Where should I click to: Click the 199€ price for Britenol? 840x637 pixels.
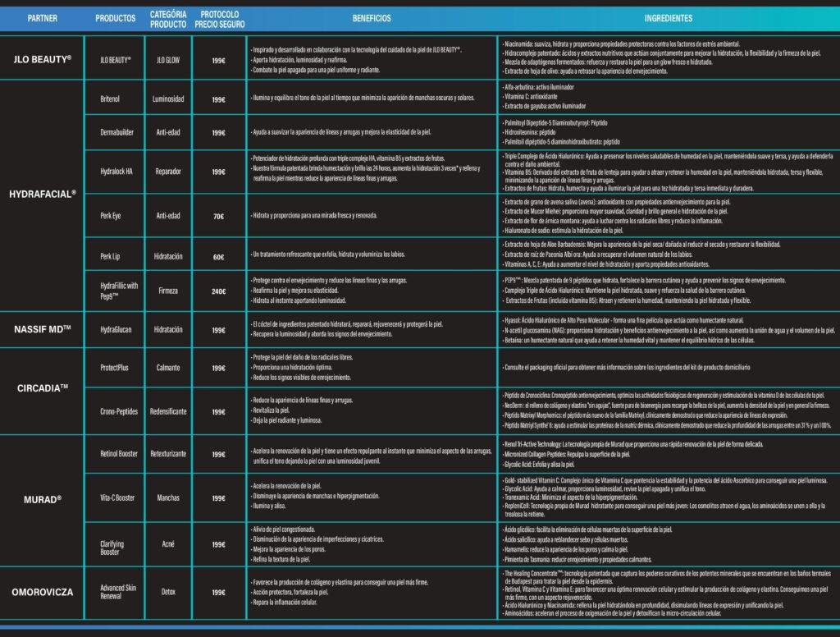[x=218, y=99]
